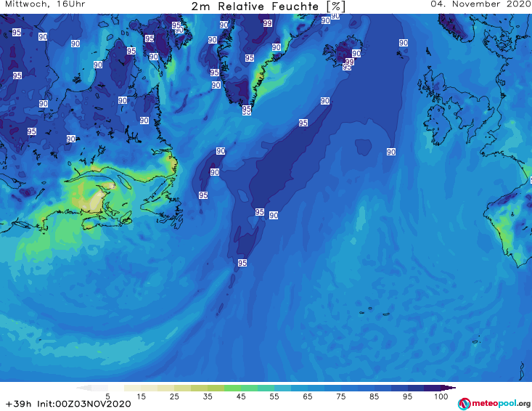
Task: Click the legend scale value '35'
Action: point(208,396)
